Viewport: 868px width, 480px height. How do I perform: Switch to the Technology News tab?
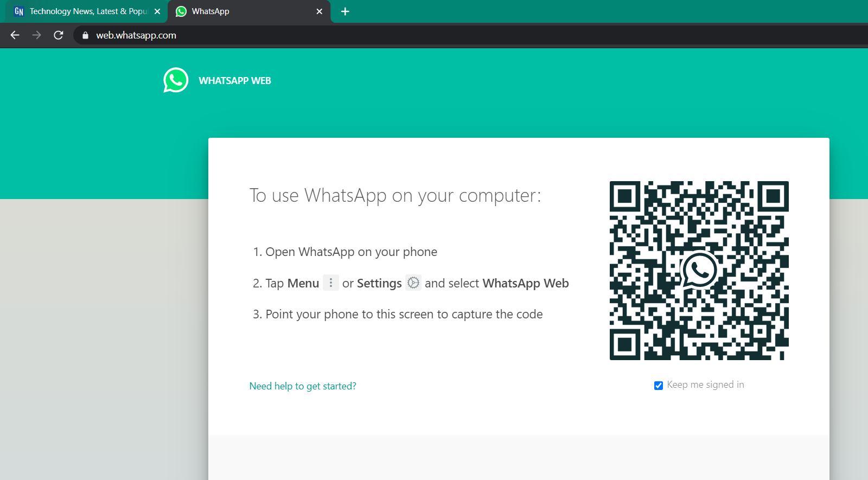(87, 11)
